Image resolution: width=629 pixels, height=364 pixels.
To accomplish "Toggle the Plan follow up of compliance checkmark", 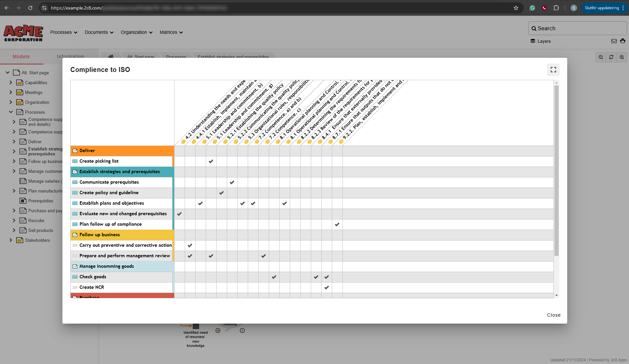I will (337, 224).
